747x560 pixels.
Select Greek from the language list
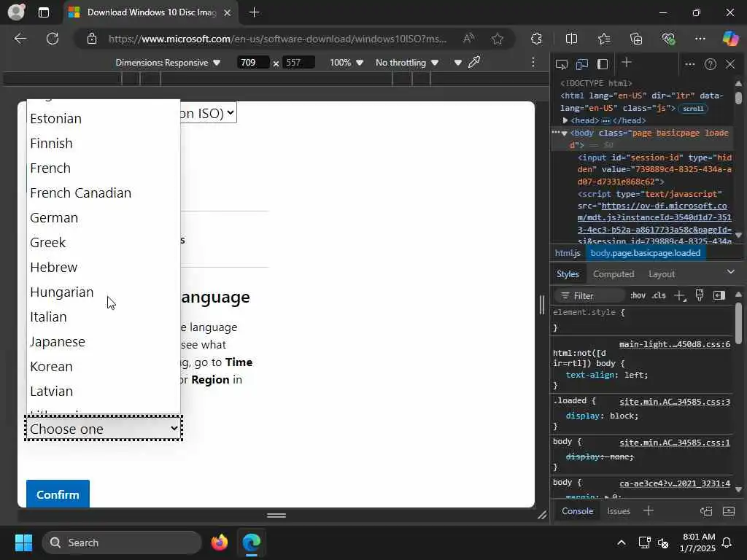[x=104, y=242]
